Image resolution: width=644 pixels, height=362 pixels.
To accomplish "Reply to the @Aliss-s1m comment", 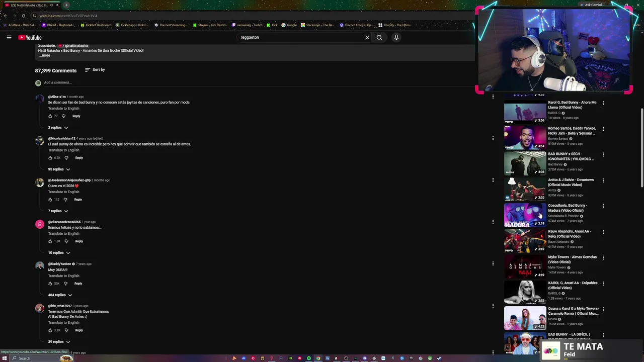I will (76, 116).
